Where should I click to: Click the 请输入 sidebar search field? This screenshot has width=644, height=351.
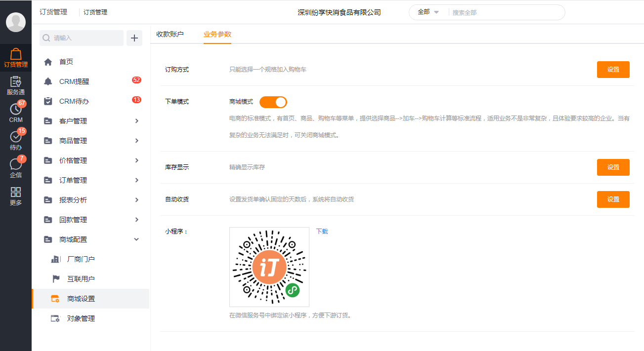tap(82, 38)
